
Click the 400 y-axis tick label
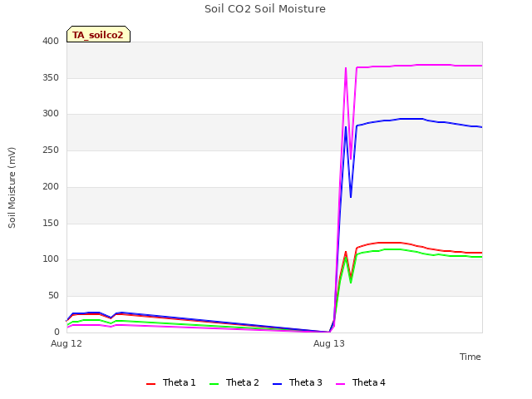coord(51,41)
